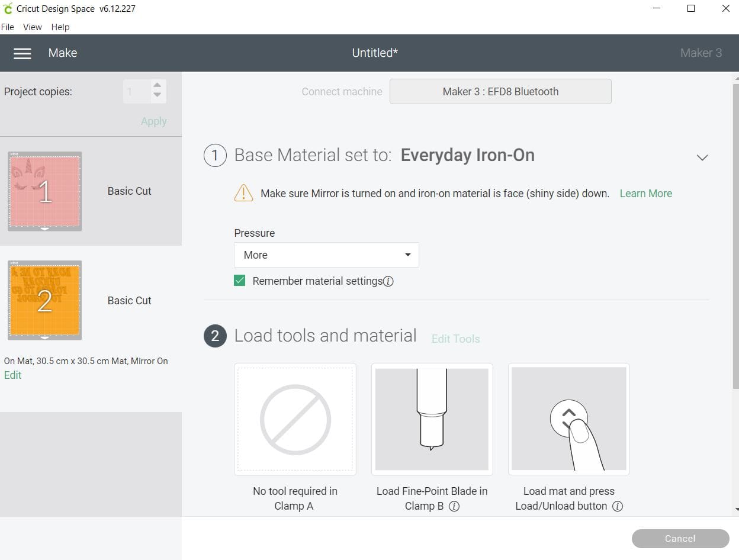Click the Edit Tools link
The image size is (739, 560).
click(456, 339)
